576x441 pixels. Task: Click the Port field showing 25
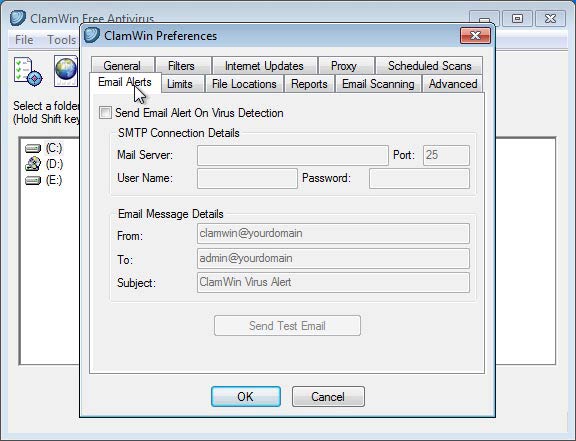pos(446,155)
